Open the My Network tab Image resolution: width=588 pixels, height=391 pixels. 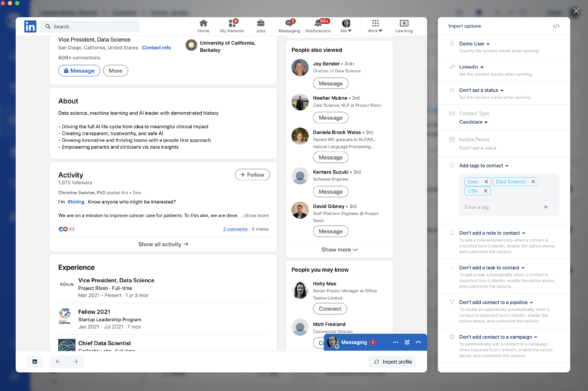click(232, 26)
